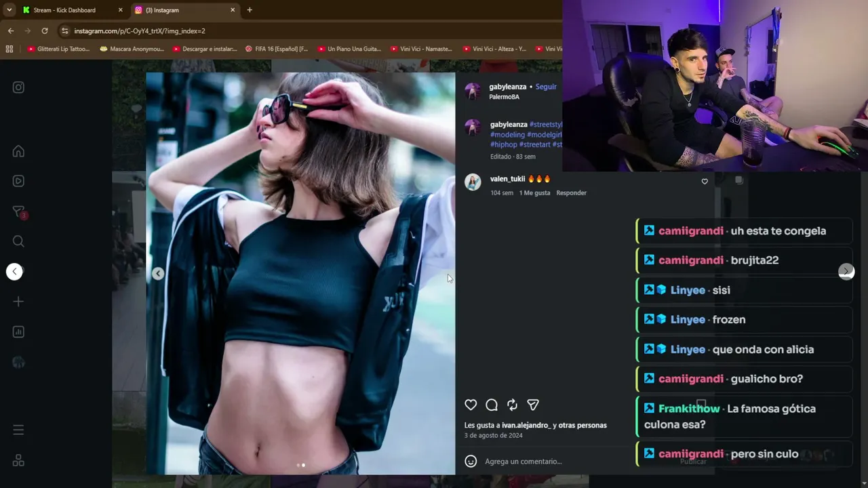Image resolution: width=868 pixels, height=488 pixels.
Task: Open the #hiphop hashtag
Action: pos(504,144)
